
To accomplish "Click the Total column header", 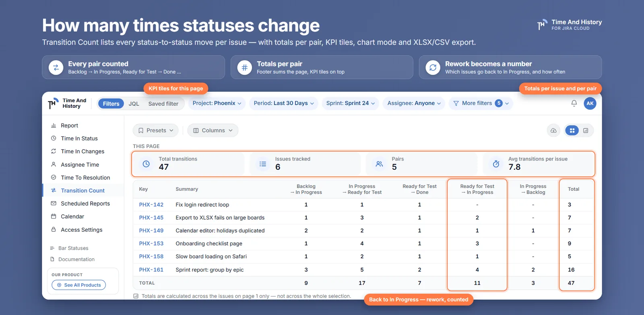I will pyautogui.click(x=574, y=189).
